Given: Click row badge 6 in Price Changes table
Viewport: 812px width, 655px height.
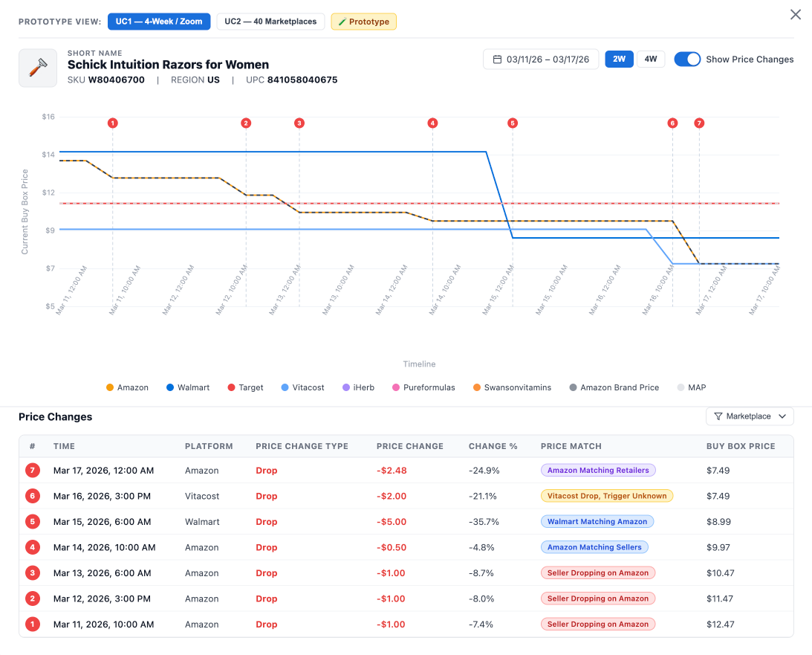Looking at the screenshot, I should tap(32, 496).
